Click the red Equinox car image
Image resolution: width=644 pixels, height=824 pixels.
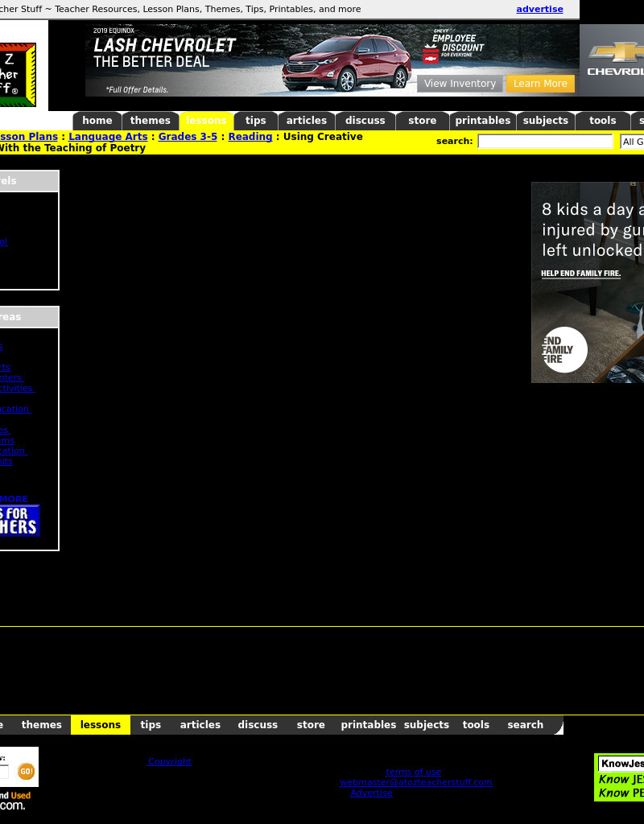345,64
